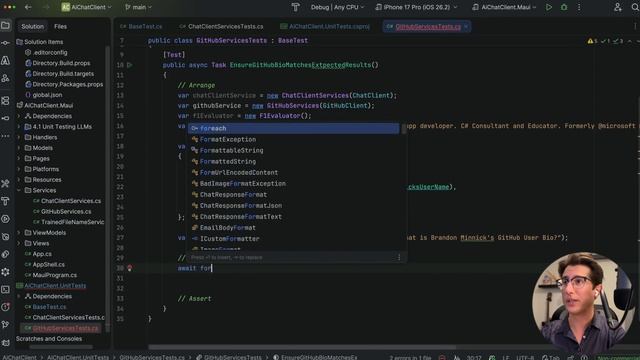This screenshot has height=360, width=640.
Task: Click the red error bulb at line 30
Action: 129,268
